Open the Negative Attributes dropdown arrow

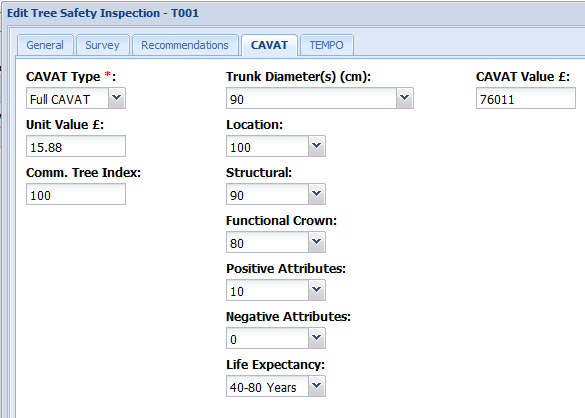coord(317,338)
